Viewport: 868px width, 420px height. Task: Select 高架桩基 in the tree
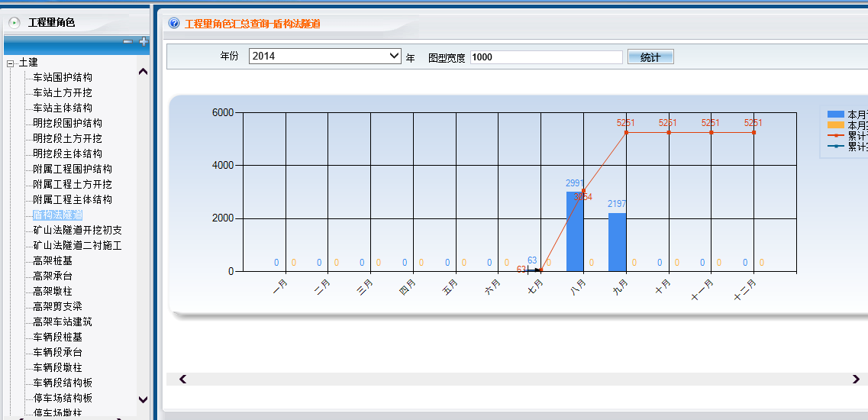click(x=53, y=260)
